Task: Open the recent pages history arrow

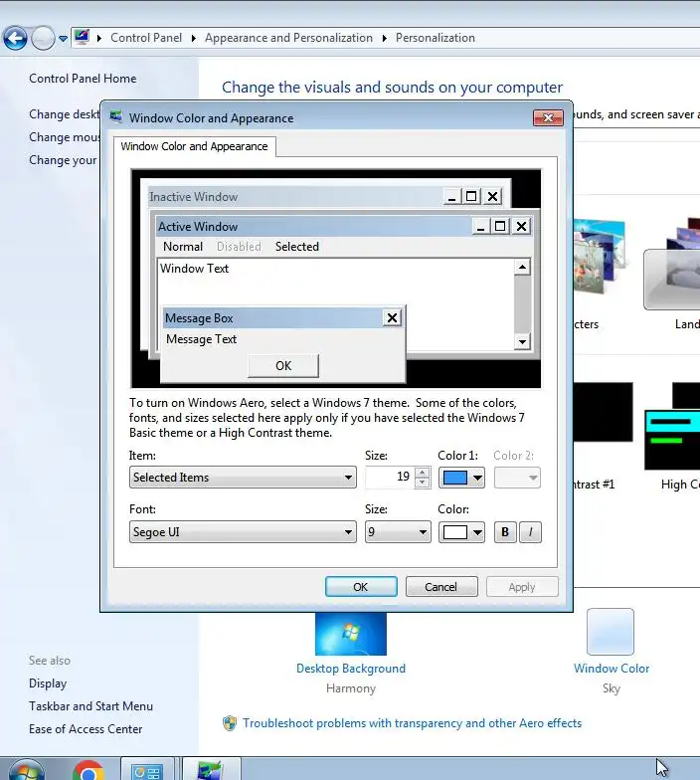Action: pyautogui.click(x=64, y=38)
